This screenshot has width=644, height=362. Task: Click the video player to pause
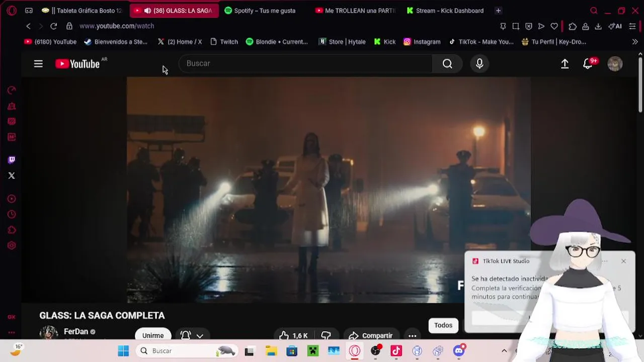pos(329,190)
